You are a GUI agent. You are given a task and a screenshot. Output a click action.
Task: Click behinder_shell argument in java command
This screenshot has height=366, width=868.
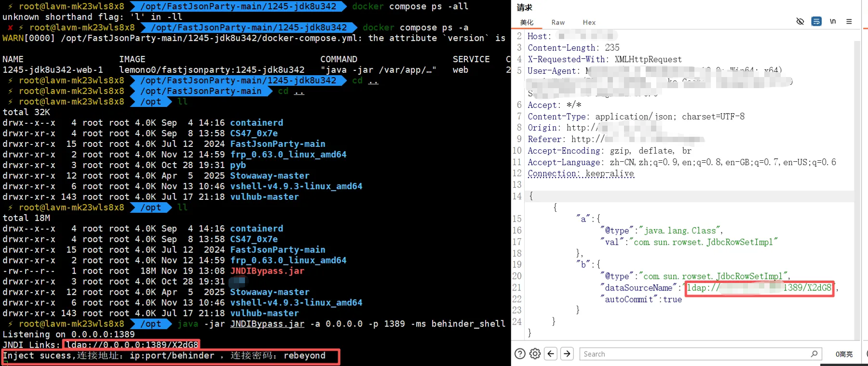click(468, 324)
